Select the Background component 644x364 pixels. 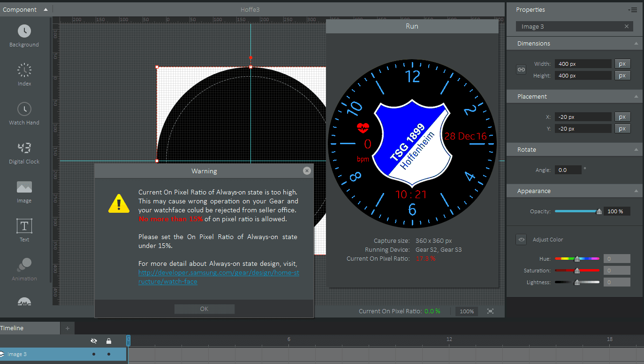tap(24, 36)
